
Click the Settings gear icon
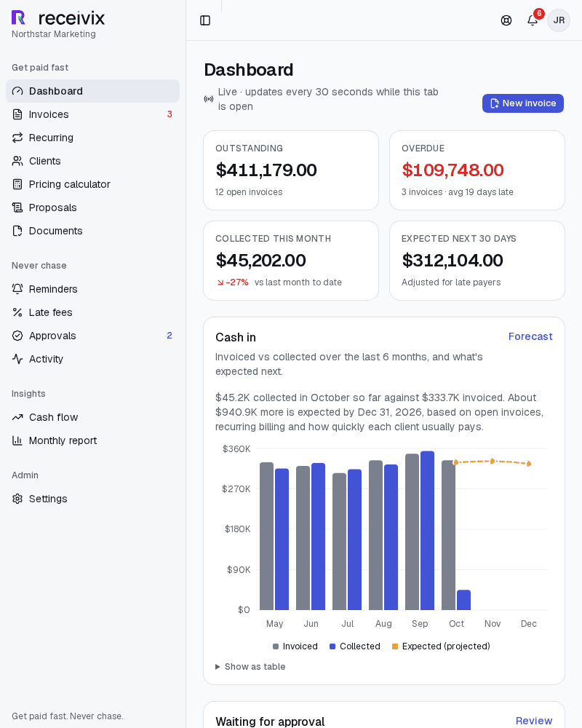coord(17,499)
